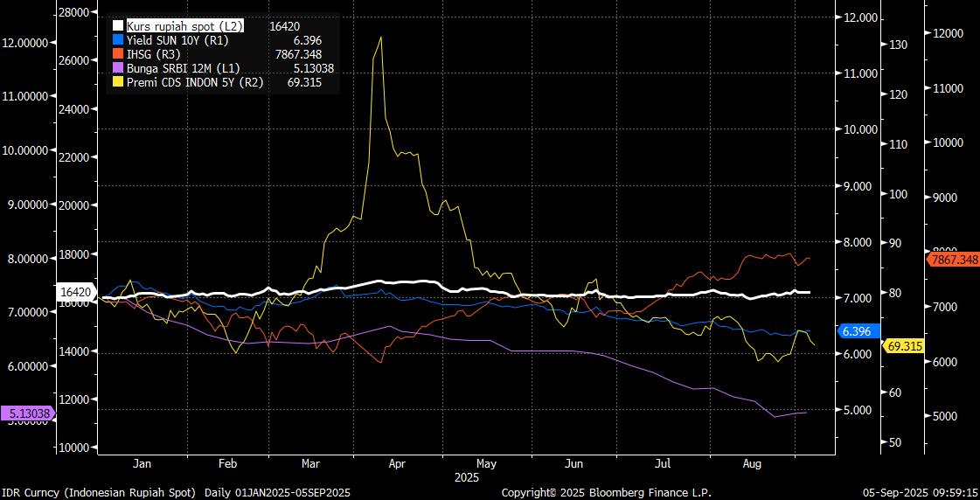Viewport: 980px width, 500px height.
Task: Click the 2025 year label under the axis
Action: coord(467,477)
